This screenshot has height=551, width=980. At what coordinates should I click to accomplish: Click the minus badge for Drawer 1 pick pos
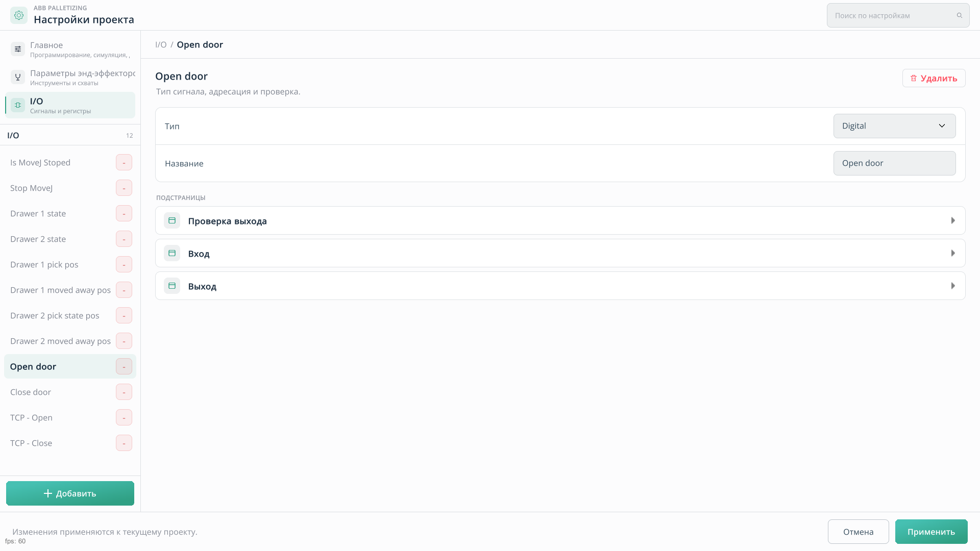pos(124,264)
